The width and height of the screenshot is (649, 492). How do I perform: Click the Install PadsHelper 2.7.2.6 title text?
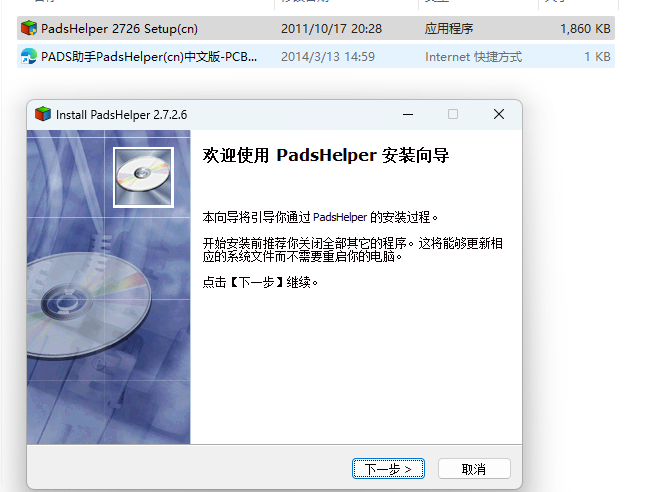click(122, 115)
